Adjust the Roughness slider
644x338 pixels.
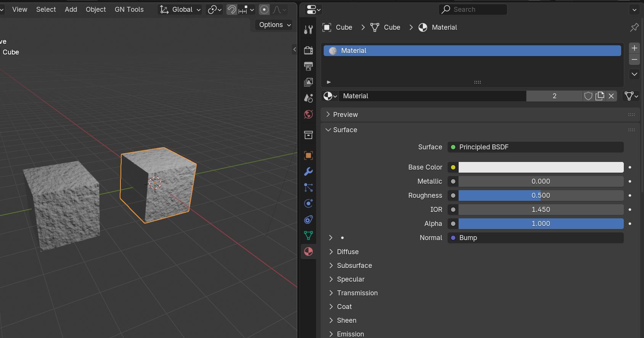coord(541,195)
